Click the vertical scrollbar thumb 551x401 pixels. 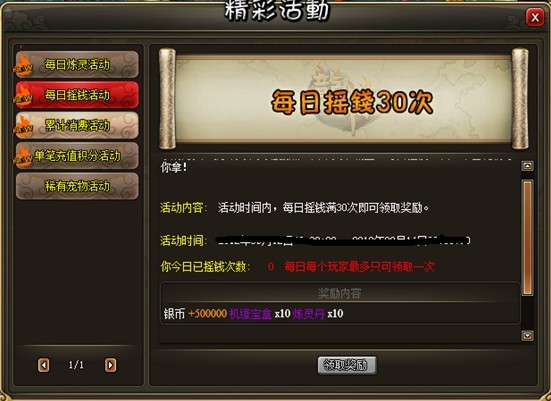point(527,237)
